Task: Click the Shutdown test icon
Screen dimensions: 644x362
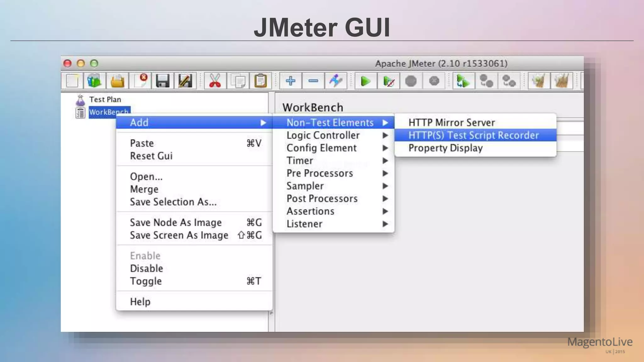Action: (x=434, y=81)
